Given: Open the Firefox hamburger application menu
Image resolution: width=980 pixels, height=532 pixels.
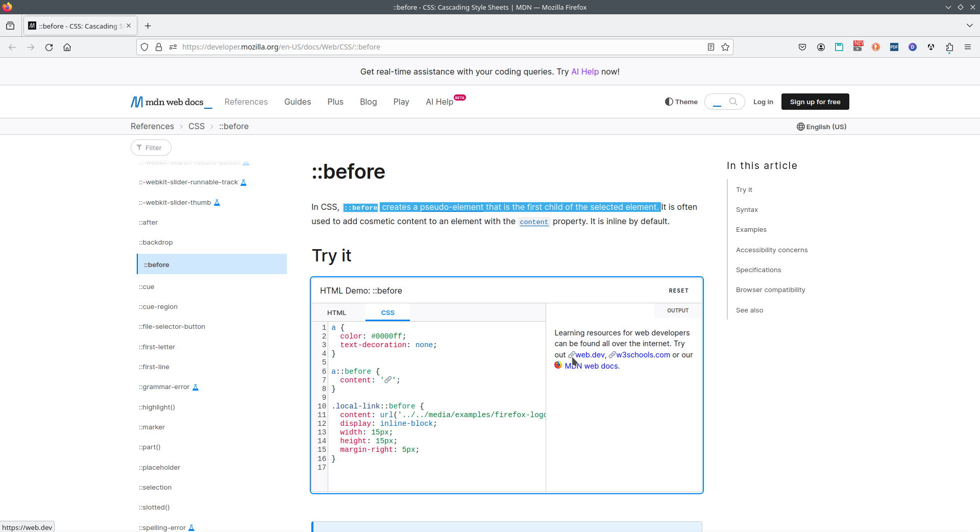Looking at the screenshot, I should [968, 47].
